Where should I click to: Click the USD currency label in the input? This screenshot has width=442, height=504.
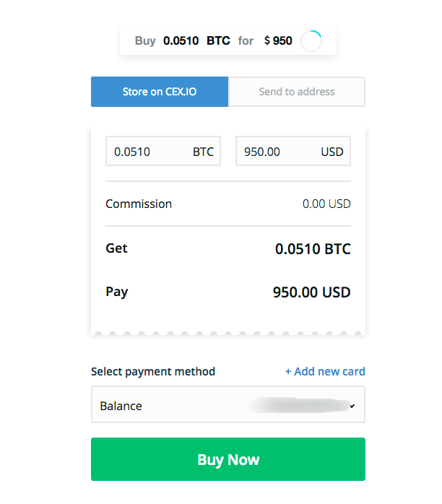click(x=332, y=152)
